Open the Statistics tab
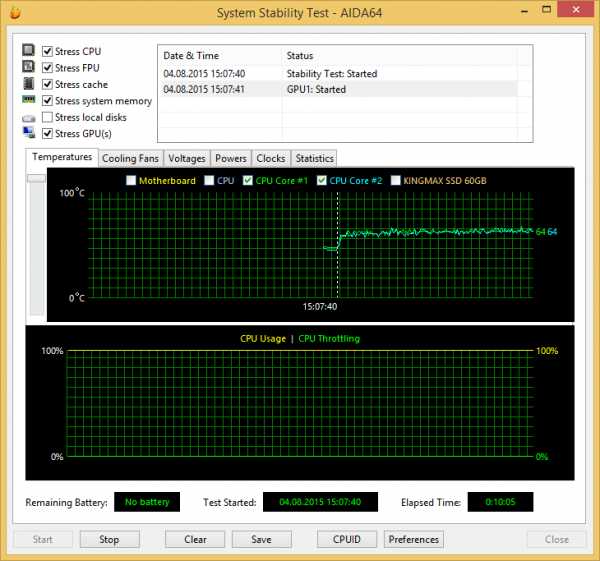The width and height of the screenshot is (600, 561). [x=315, y=158]
